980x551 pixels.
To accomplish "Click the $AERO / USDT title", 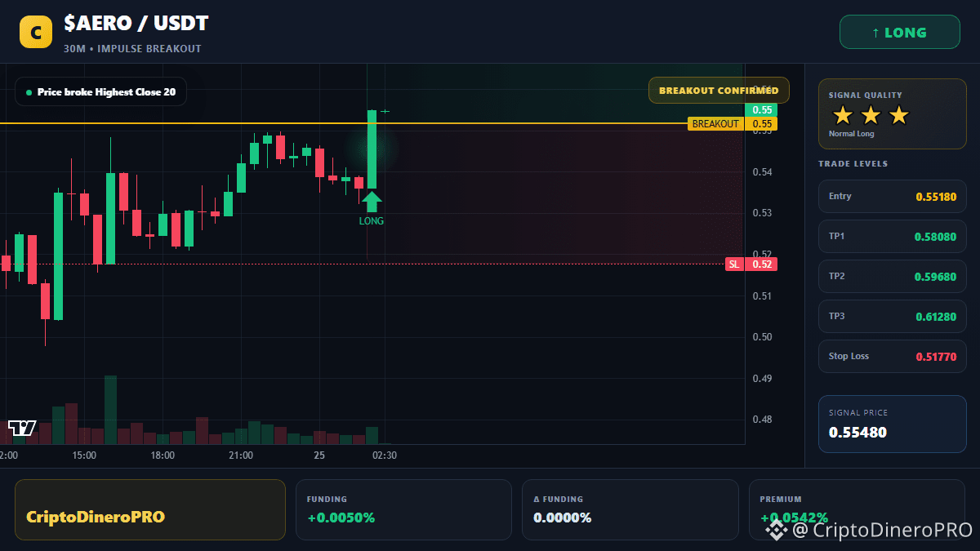I will [136, 24].
